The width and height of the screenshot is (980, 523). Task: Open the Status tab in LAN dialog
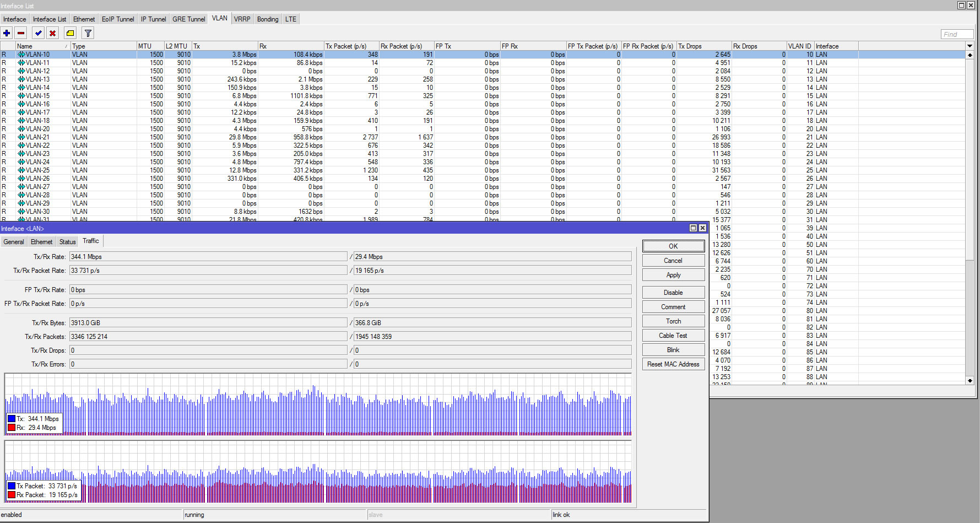click(x=67, y=242)
